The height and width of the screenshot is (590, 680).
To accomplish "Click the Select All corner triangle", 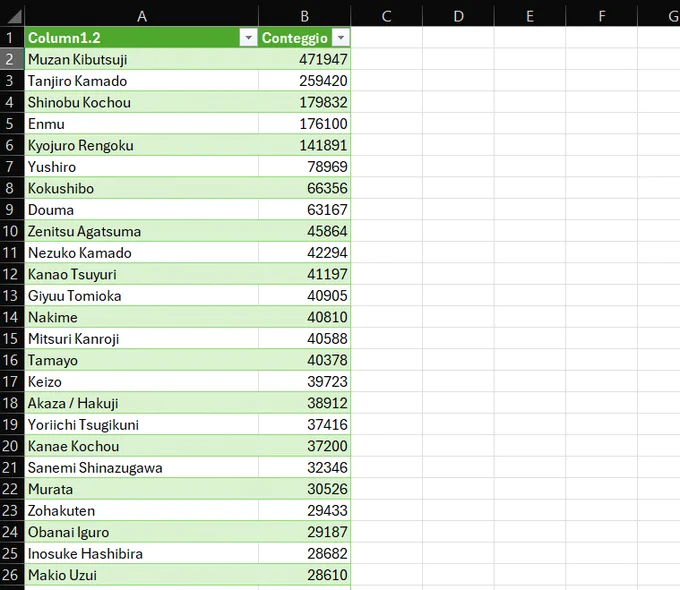I will coord(13,16).
